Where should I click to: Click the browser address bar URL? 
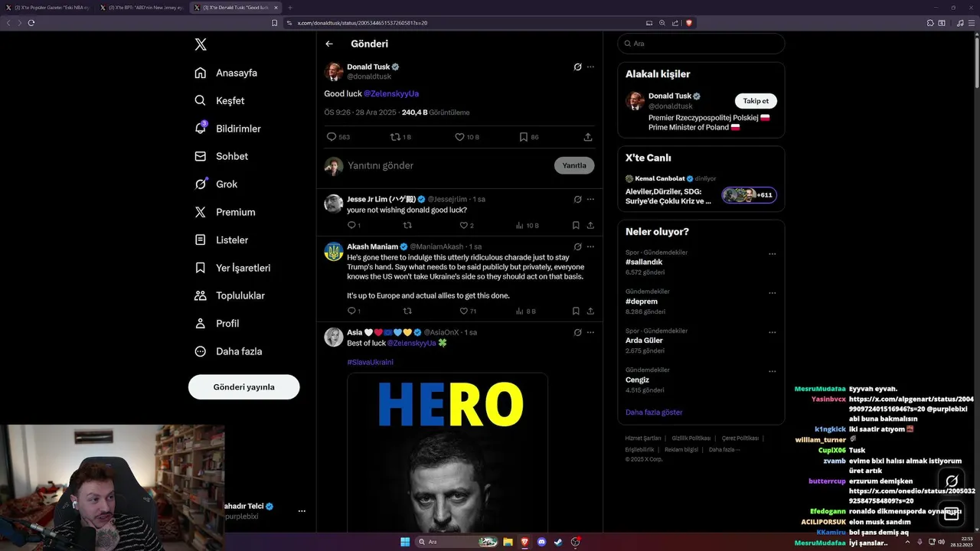[x=362, y=23]
